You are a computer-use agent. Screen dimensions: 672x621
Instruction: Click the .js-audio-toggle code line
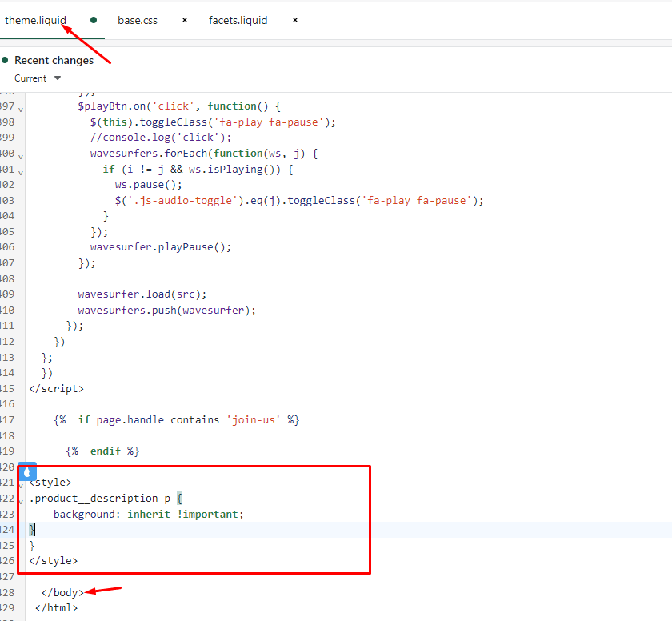point(299,200)
